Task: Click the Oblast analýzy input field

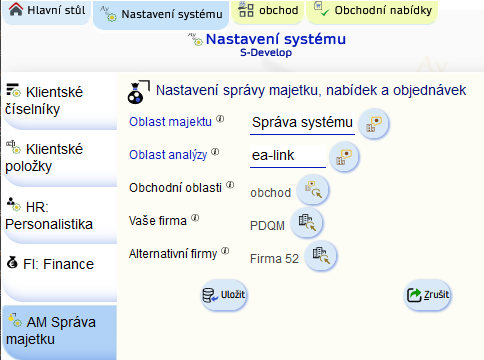Action: (288, 156)
